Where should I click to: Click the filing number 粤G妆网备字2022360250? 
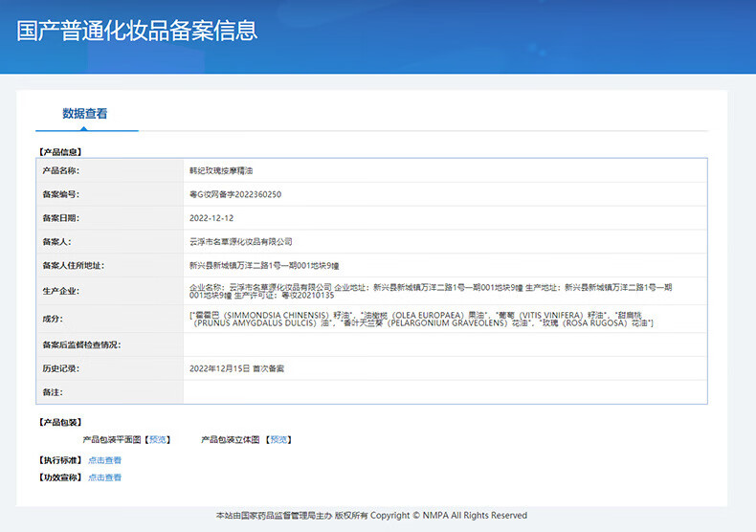tap(235, 194)
